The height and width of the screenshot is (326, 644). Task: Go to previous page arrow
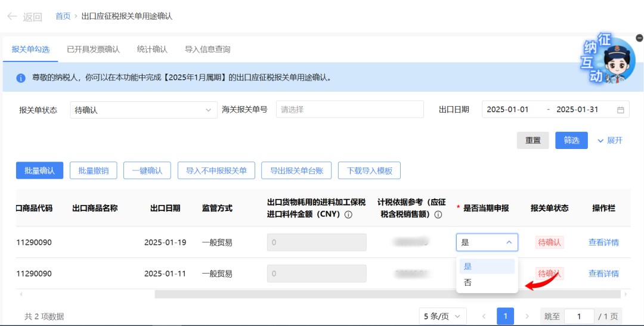tap(484, 316)
